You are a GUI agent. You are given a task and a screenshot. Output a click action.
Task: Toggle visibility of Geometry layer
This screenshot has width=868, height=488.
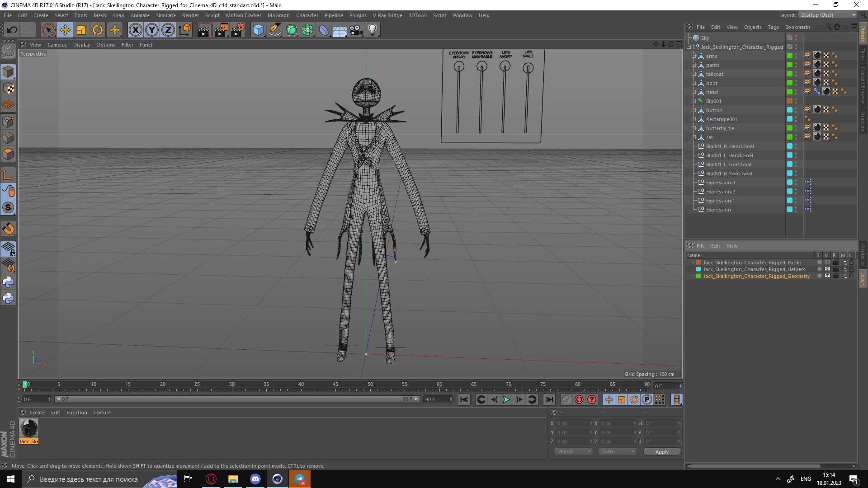(827, 276)
